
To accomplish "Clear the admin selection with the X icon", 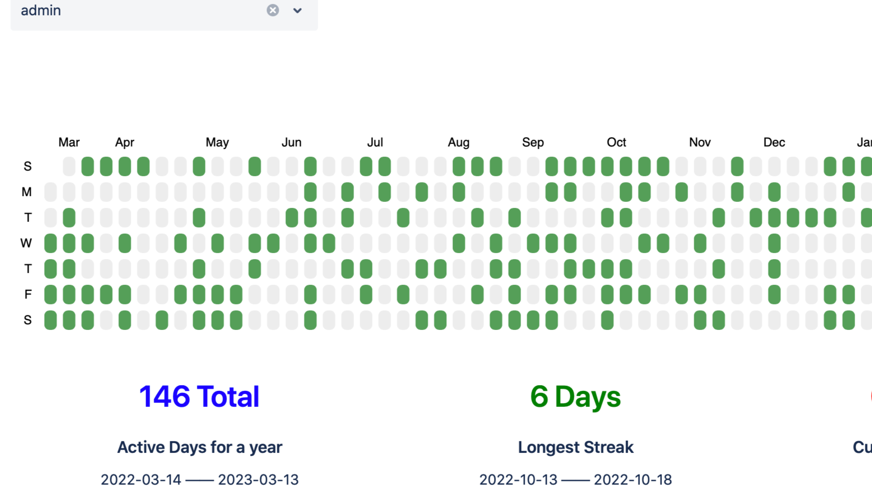I will tap(273, 10).
